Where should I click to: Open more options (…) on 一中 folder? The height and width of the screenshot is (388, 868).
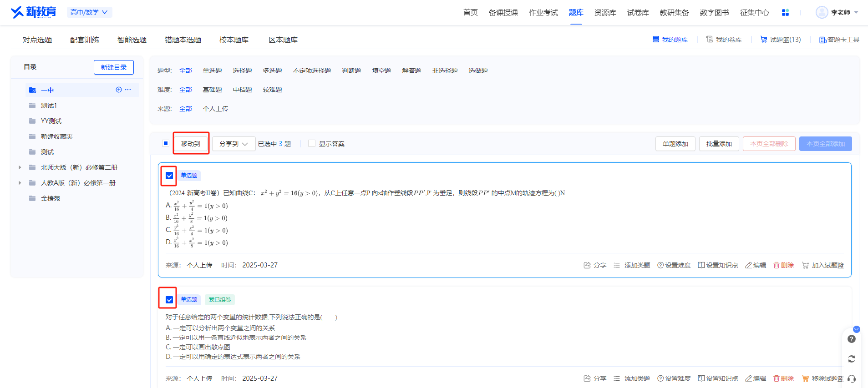pos(128,90)
